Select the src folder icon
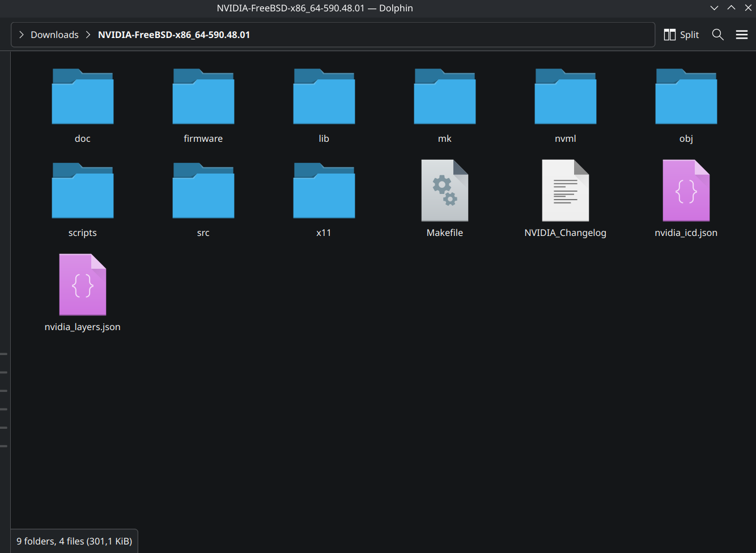 203,191
